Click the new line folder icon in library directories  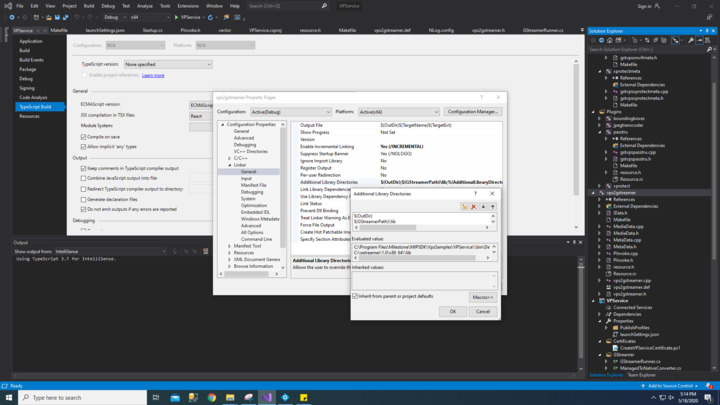[x=465, y=207]
